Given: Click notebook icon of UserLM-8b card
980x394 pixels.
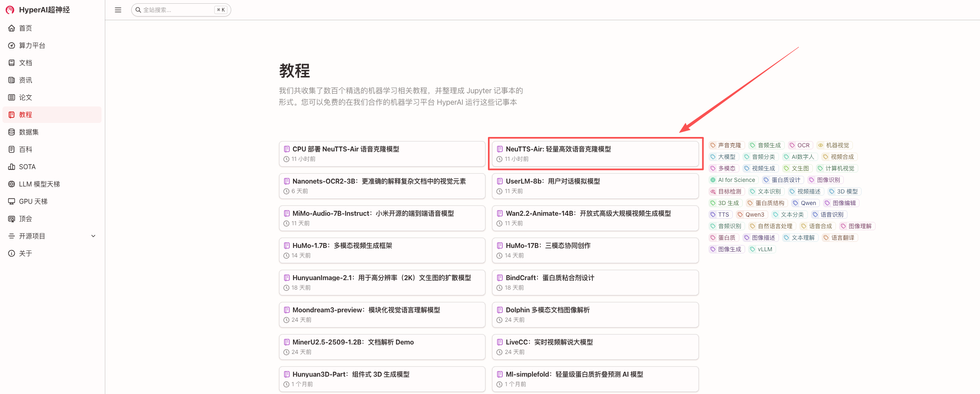Looking at the screenshot, I should 500,181.
